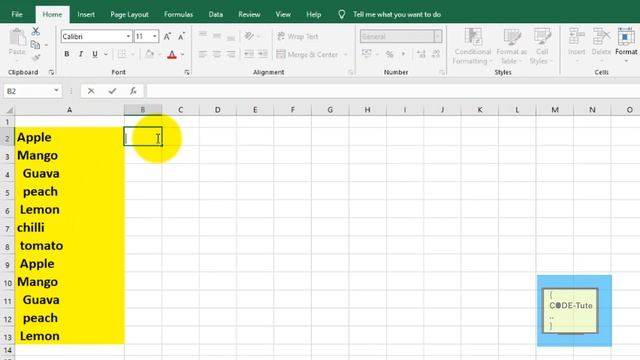Click the Copy icon in Clipboard
640x360 pixels.
(x=36, y=44)
